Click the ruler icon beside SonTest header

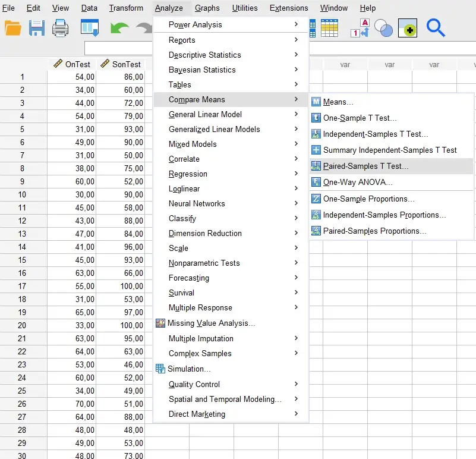[105, 64]
